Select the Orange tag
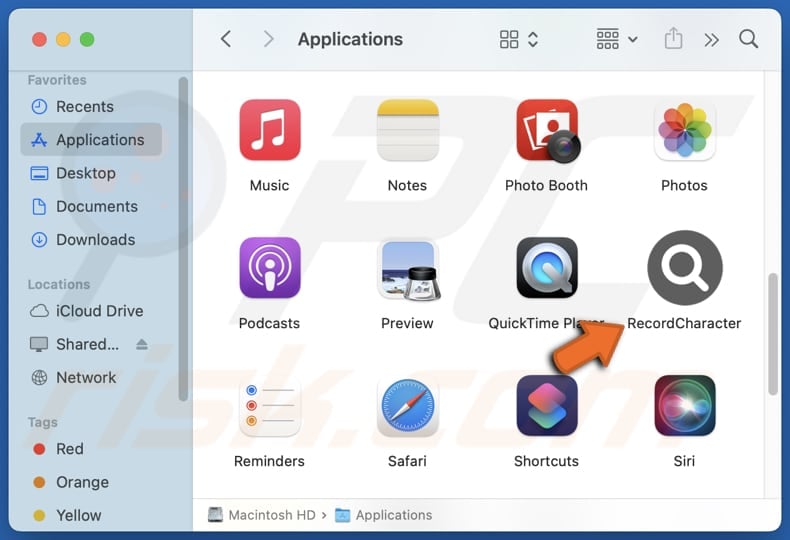 tap(91, 482)
